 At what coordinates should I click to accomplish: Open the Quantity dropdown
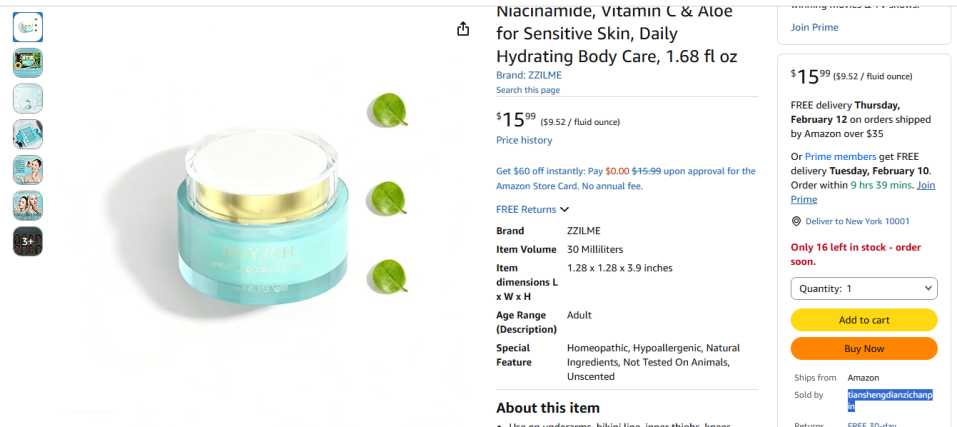click(864, 289)
